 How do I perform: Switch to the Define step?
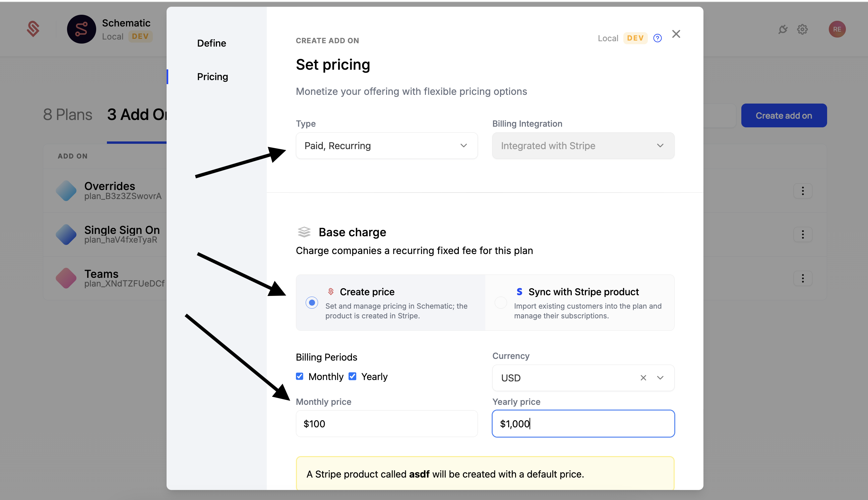pyautogui.click(x=211, y=43)
